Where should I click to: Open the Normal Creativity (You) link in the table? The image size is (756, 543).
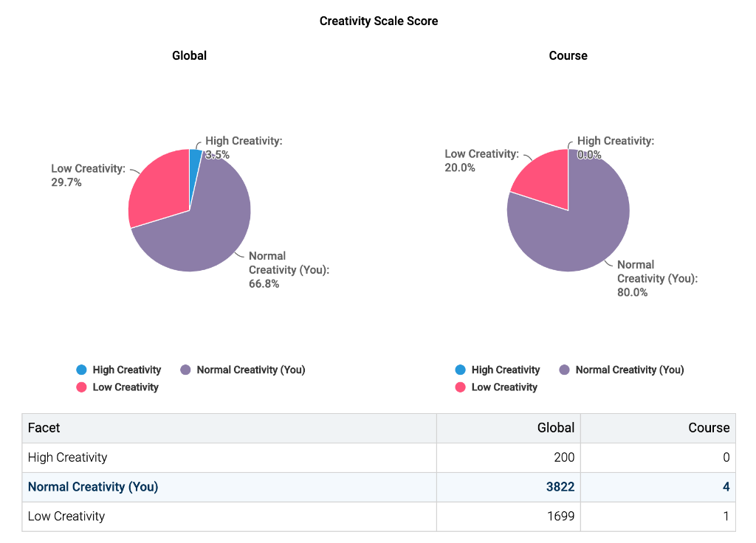coord(92,487)
